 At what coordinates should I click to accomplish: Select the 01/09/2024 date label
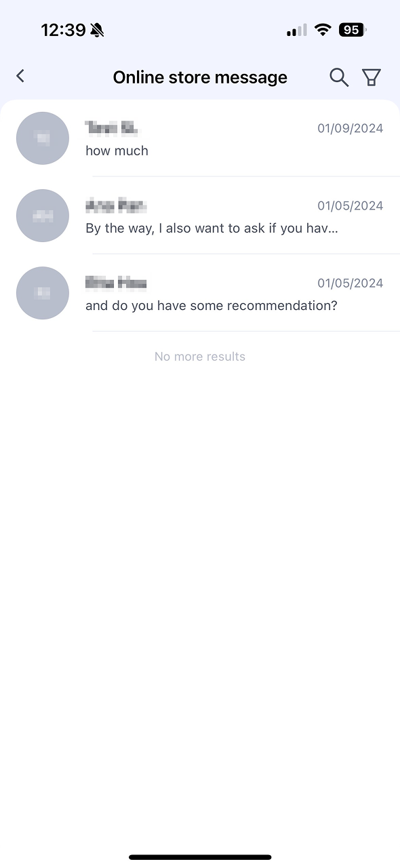(x=351, y=128)
